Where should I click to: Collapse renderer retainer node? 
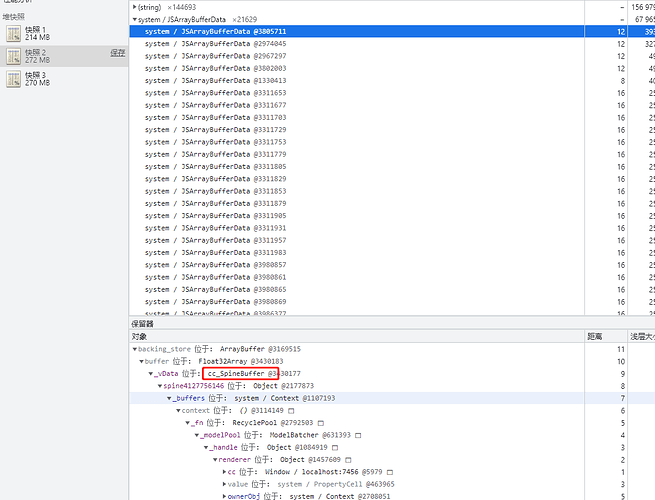pos(215,460)
